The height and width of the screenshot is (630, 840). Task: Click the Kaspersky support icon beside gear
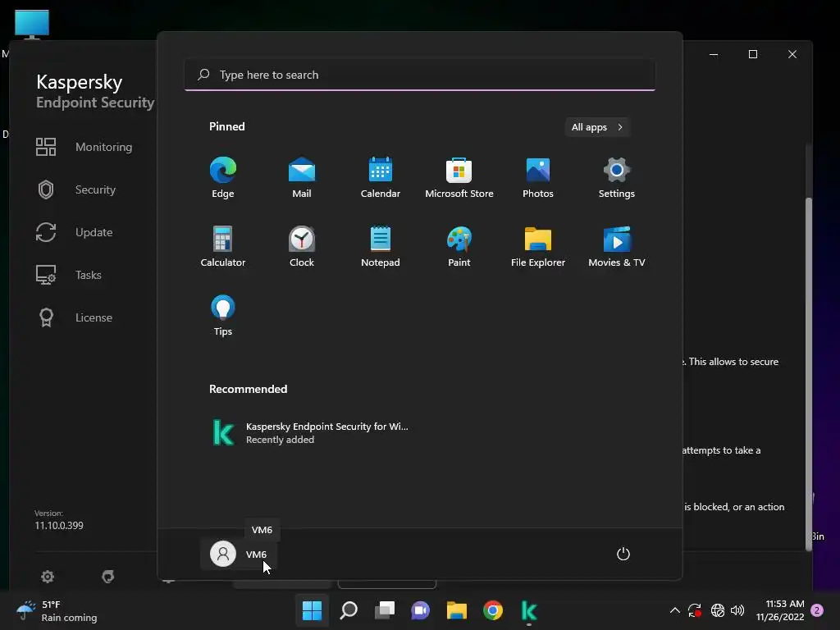point(108,577)
